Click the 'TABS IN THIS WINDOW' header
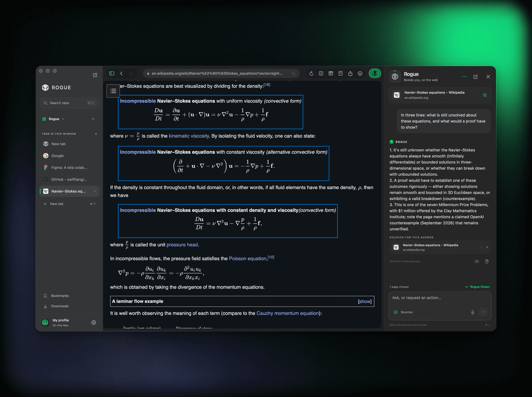Viewport: 532px width, 397px height. pyautogui.click(x=59, y=134)
